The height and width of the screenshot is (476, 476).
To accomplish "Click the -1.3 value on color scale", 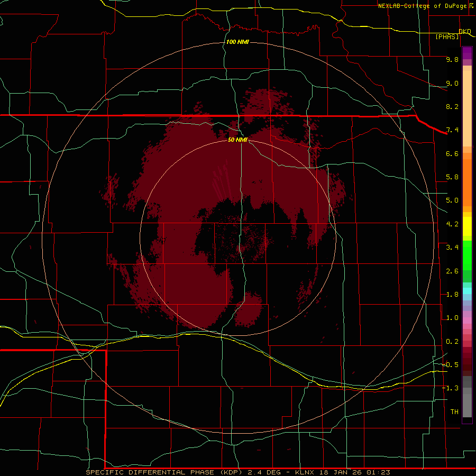I will click(451, 388).
